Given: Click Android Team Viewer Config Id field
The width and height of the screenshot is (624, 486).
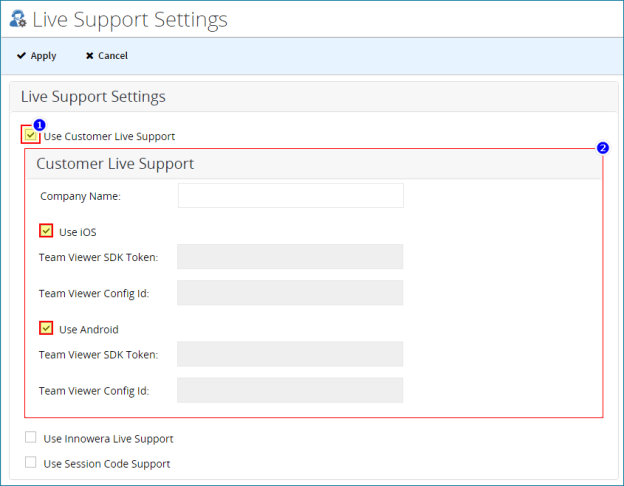Looking at the screenshot, I should coord(290,390).
